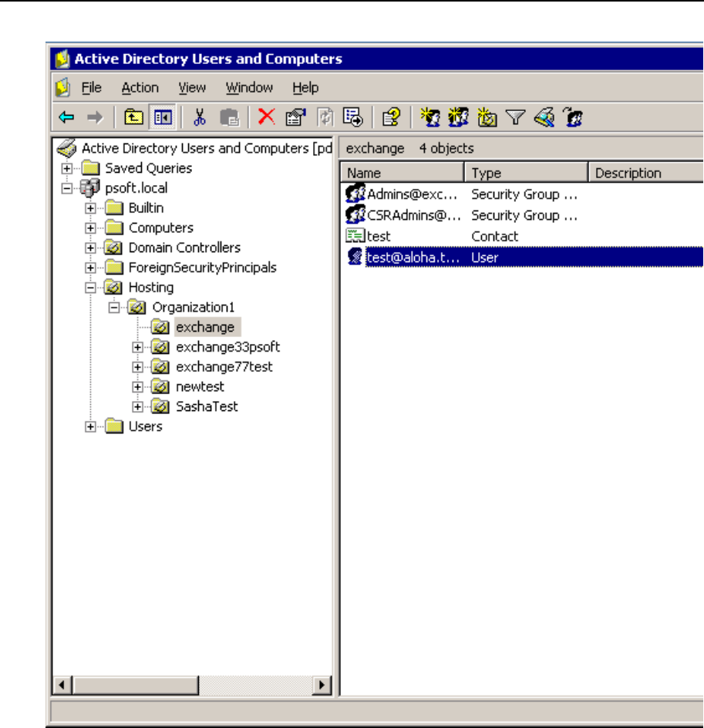Viewport: 704px width, 728px height.
Task: Expand the exchange33psoft node
Action: [x=137, y=347]
